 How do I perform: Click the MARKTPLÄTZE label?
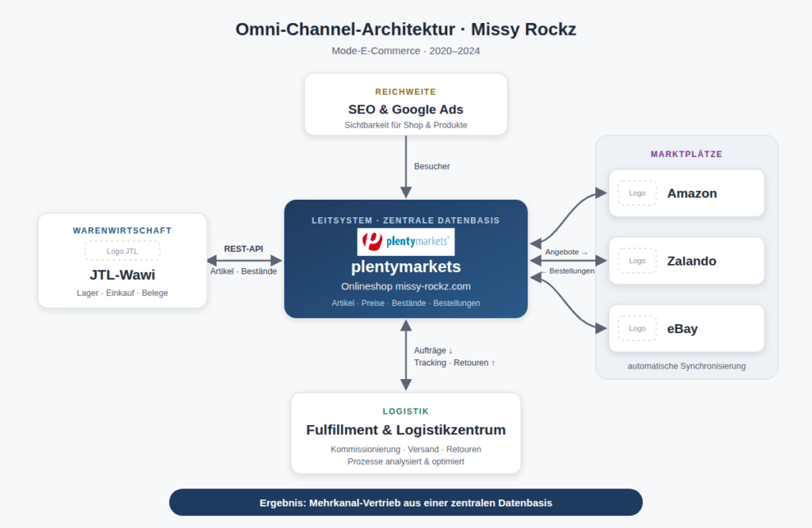click(686, 154)
